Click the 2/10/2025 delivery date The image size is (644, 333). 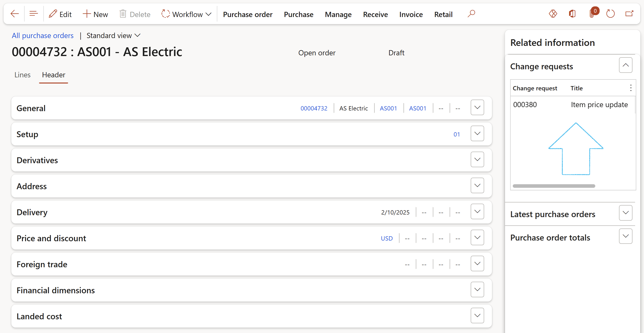[x=395, y=212]
